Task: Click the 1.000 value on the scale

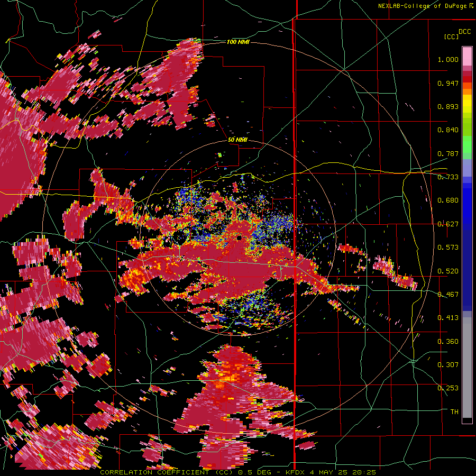Action: click(x=448, y=59)
